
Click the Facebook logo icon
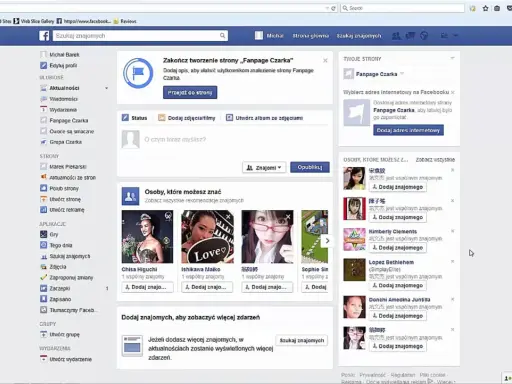pyautogui.click(x=44, y=36)
